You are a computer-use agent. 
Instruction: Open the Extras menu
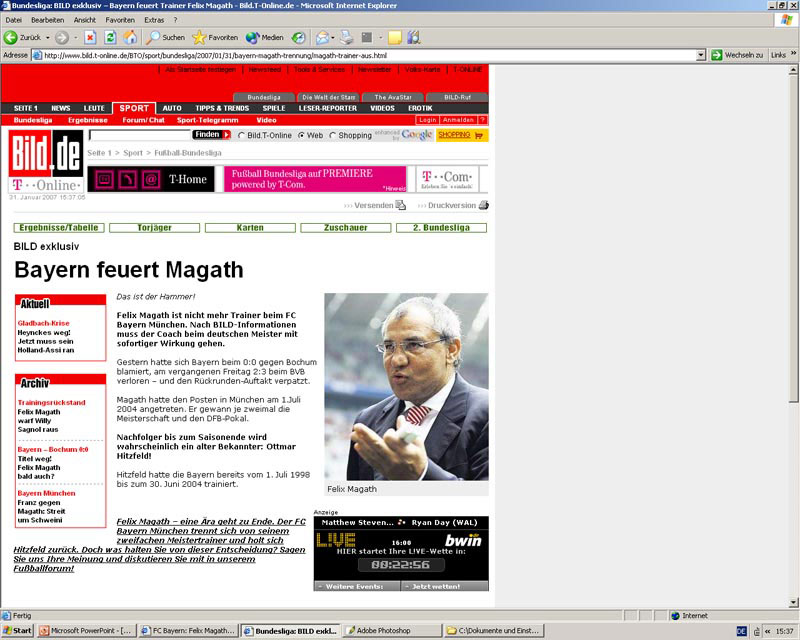[154, 20]
